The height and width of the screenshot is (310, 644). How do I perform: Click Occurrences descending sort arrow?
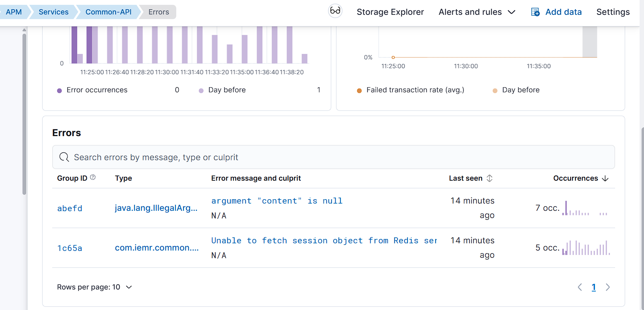click(x=605, y=178)
